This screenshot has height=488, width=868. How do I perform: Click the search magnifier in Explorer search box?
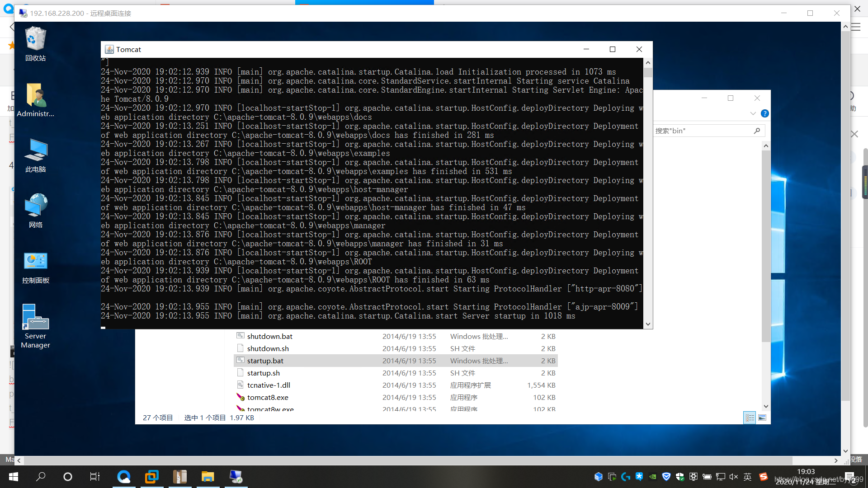[x=757, y=131]
